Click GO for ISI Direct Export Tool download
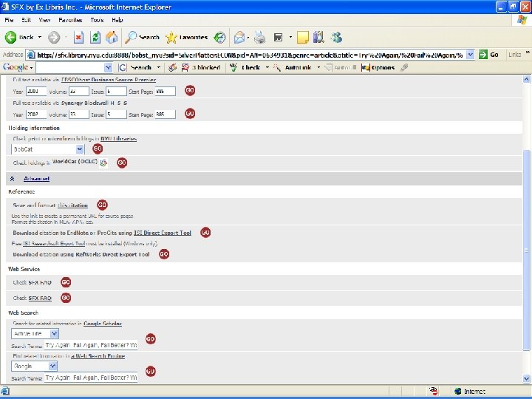Screen dimensions: 532x399 pos(205,233)
